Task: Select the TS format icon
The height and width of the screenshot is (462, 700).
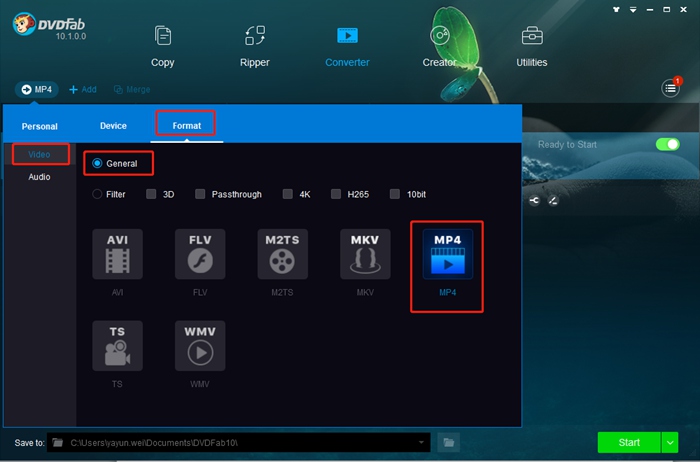Action: pyautogui.click(x=117, y=345)
